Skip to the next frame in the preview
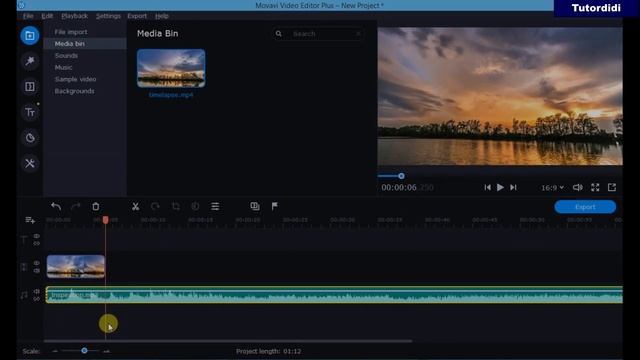 [x=513, y=187]
